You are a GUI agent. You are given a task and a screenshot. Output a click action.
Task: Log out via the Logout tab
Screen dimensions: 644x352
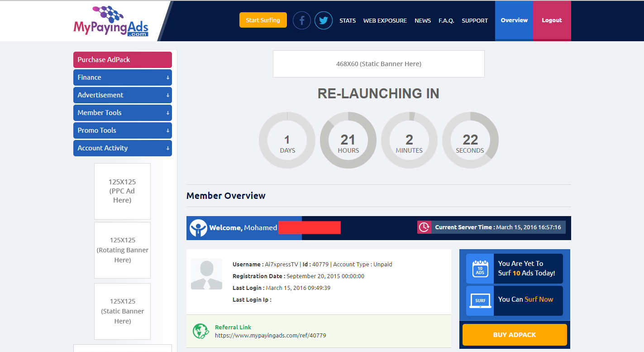click(552, 20)
